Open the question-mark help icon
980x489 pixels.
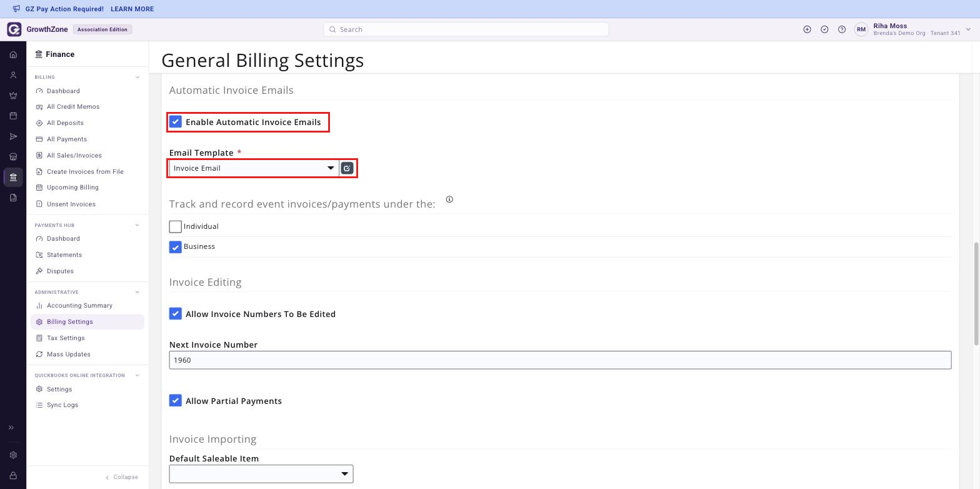tap(842, 29)
